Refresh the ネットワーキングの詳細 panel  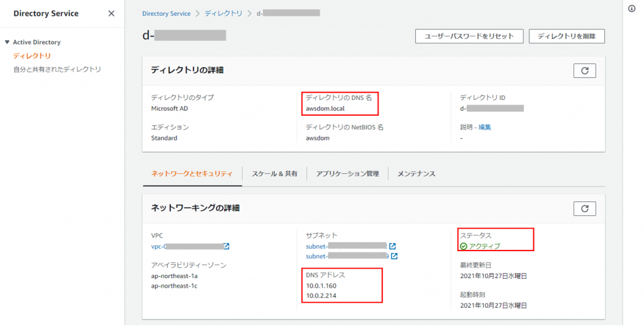[584, 208]
